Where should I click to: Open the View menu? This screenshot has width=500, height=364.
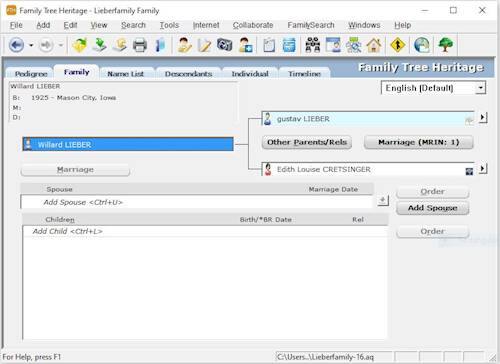pyautogui.click(x=99, y=25)
